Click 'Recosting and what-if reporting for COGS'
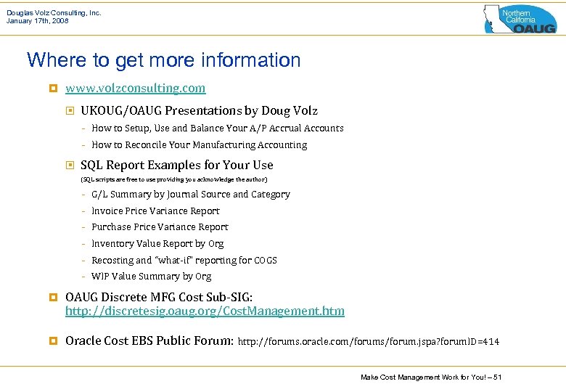 pos(184,261)
